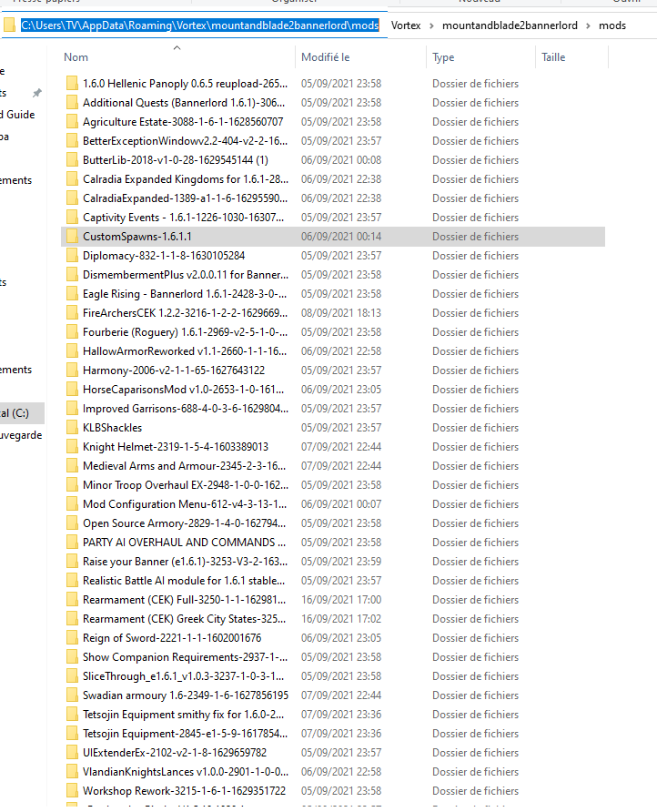The width and height of the screenshot is (657, 812).
Task: Expand chevron after mountandblade2bannerlord breadcrumb
Action: click(x=588, y=25)
